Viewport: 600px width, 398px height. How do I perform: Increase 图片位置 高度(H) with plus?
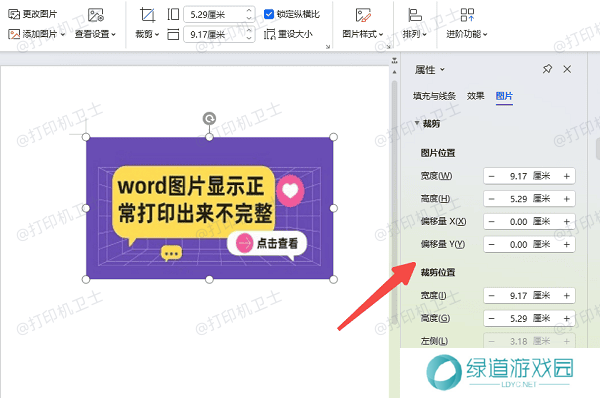[567, 199]
